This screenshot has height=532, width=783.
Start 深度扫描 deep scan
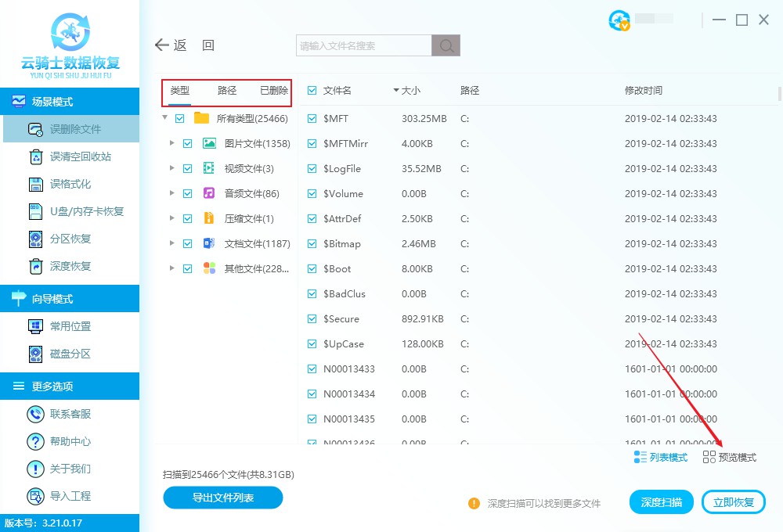[661, 502]
